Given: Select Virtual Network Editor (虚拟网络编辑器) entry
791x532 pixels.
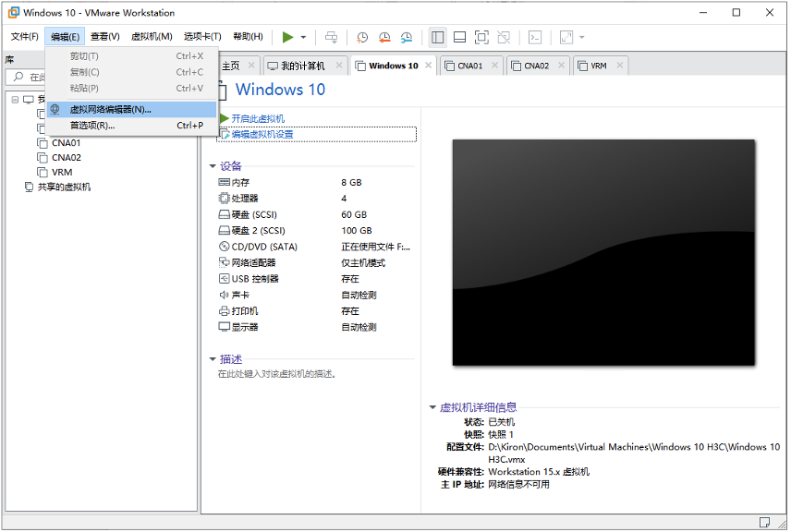Looking at the screenshot, I should click(x=131, y=109).
